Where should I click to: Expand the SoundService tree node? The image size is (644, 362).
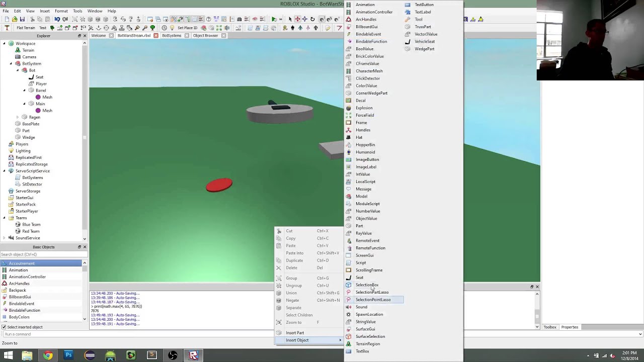pyautogui.click(x=5, y=238)
